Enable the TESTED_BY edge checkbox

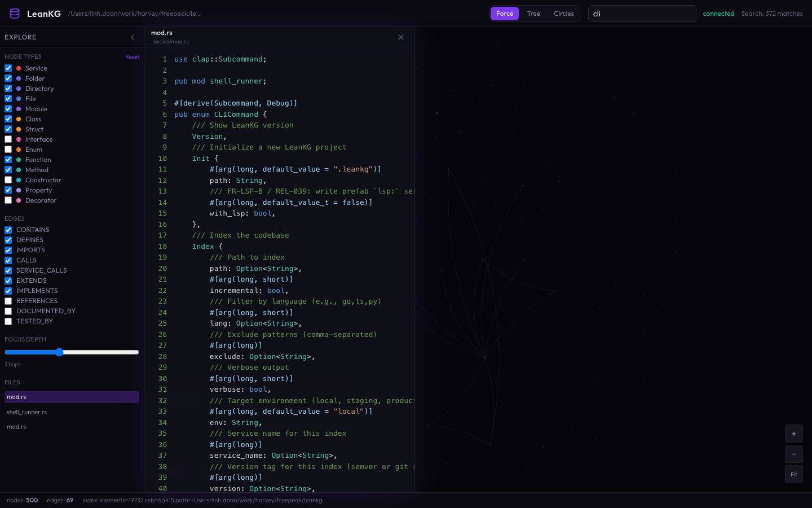(8, 321)
